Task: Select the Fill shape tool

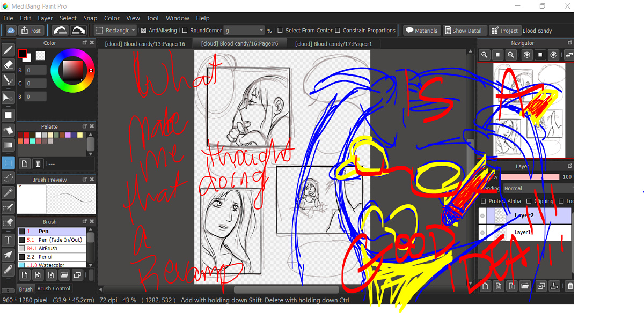Action: 8,115
